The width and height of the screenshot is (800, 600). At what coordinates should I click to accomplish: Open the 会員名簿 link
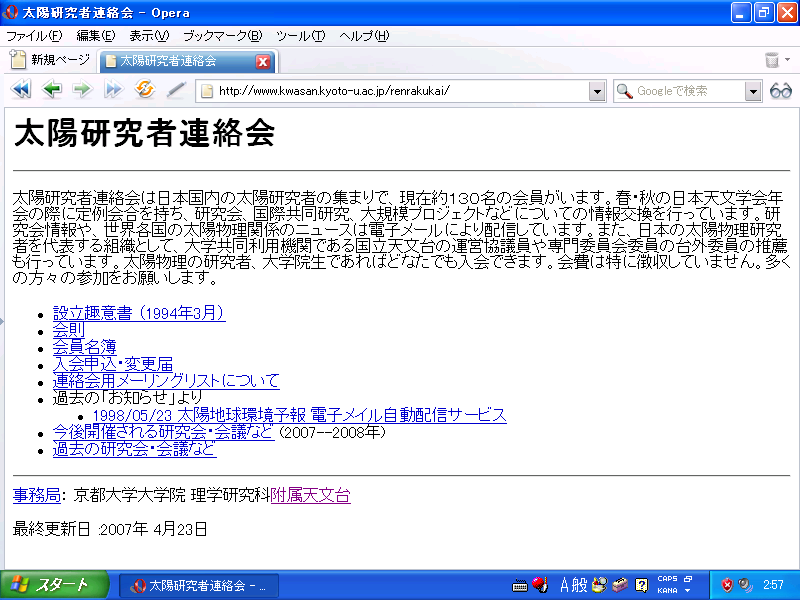pyautogui.click(x=85, y=347)
